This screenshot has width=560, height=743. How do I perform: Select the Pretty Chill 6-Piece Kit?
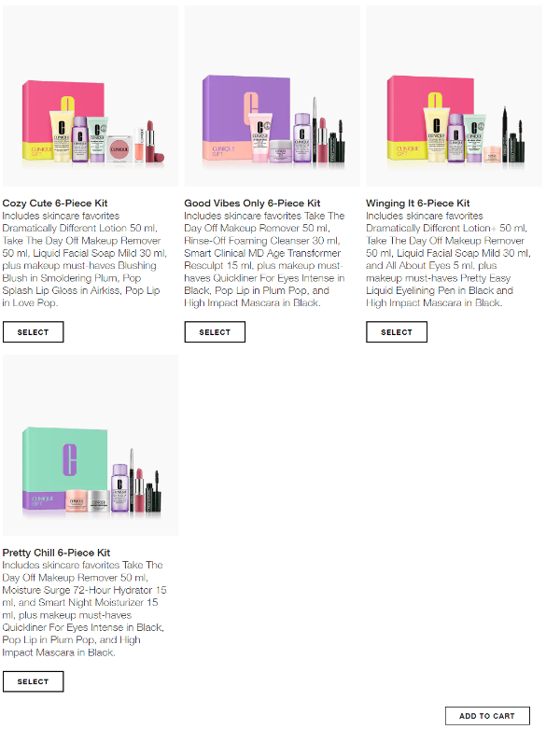[34, 681]
